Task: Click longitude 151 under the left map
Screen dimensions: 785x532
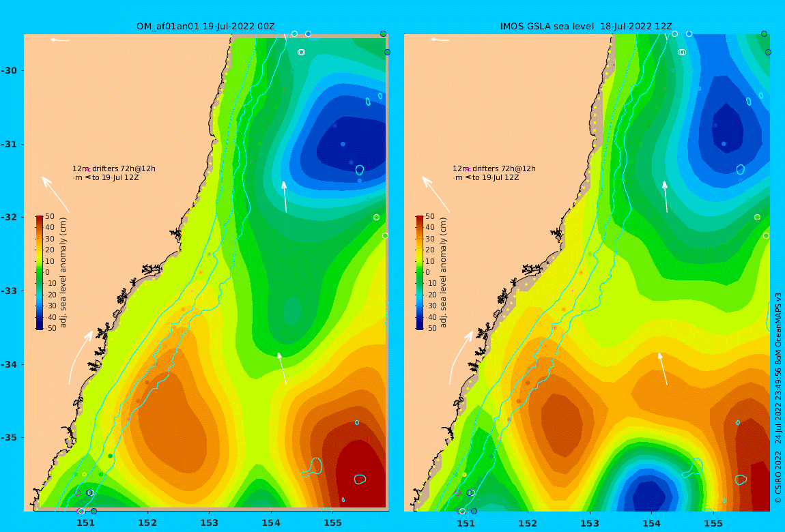Action: point(85,523)
